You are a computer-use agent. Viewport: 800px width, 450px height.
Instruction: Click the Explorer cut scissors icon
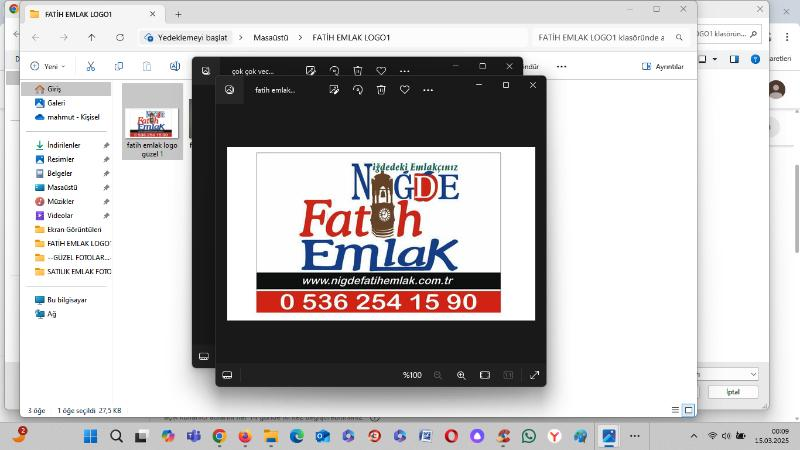[90, 66]
